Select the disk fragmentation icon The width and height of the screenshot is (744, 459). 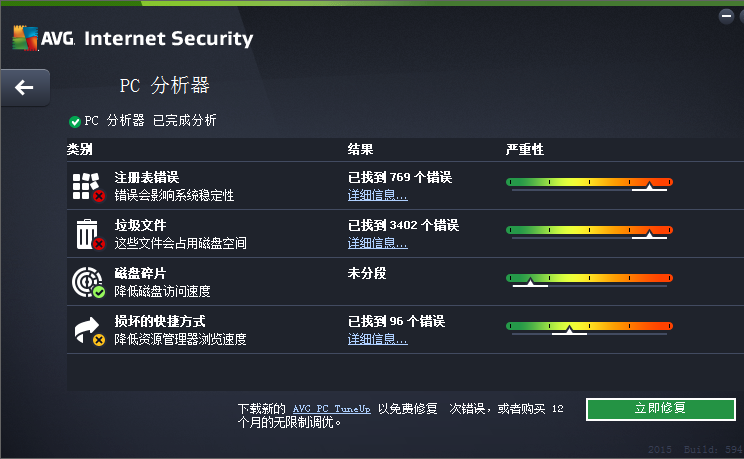pos(88,282)
